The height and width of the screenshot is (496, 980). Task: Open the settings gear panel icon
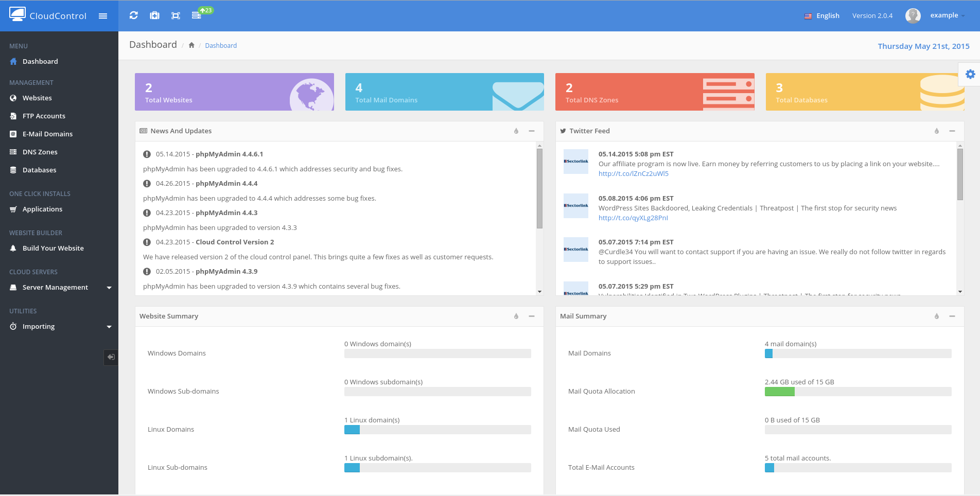[970, 74]
